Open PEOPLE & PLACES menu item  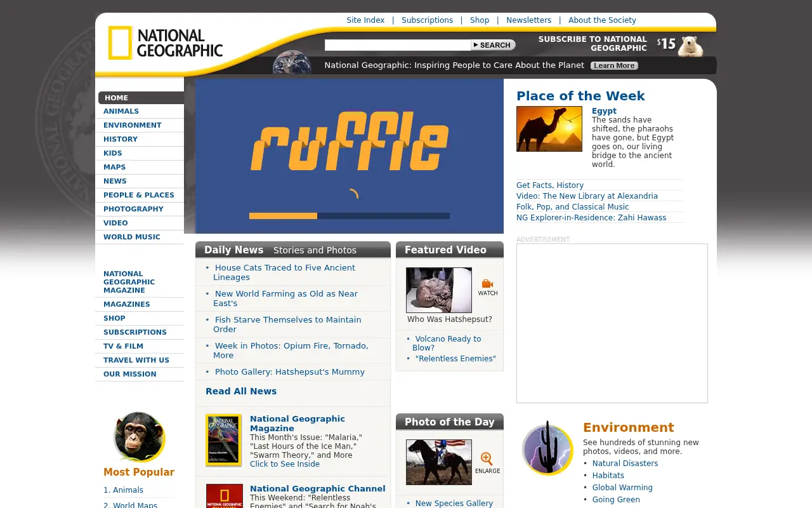pyautogui.click(x=139, y=195)
